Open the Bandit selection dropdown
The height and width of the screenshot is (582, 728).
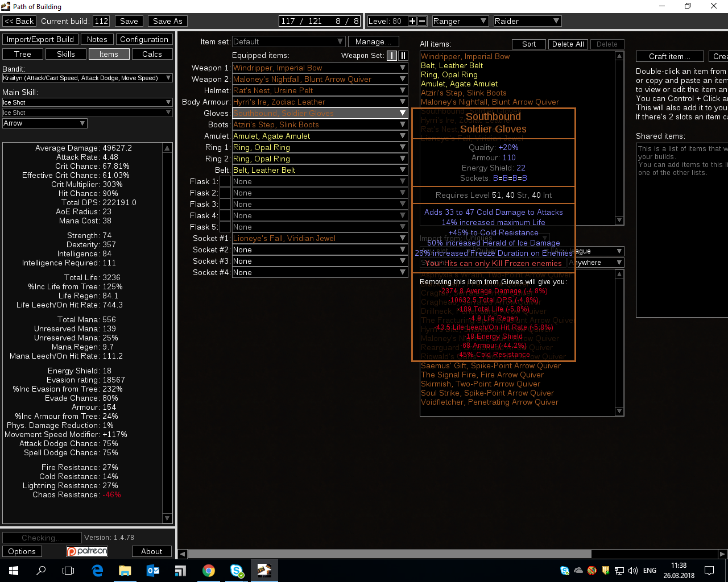[x=88, y=78]
